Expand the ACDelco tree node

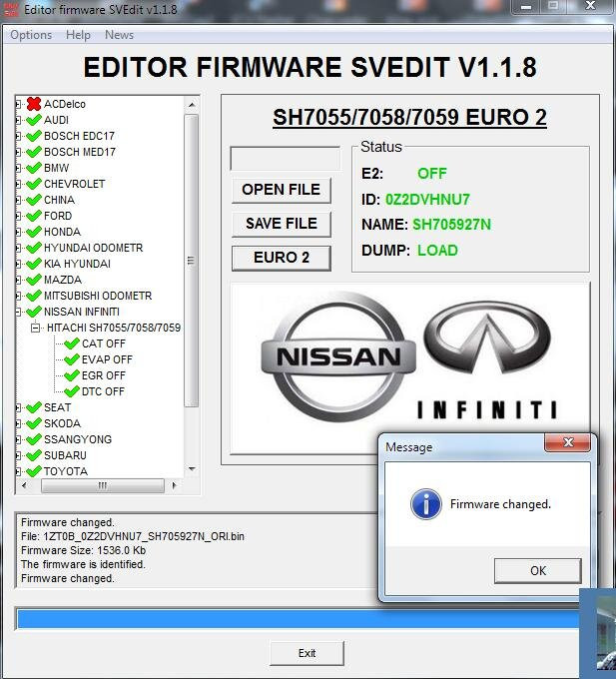click(18, 104)
